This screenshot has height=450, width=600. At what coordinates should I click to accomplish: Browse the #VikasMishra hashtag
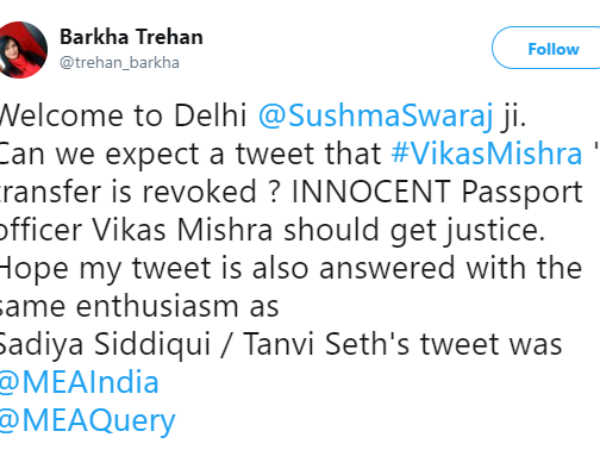click(x=487, y=153)
